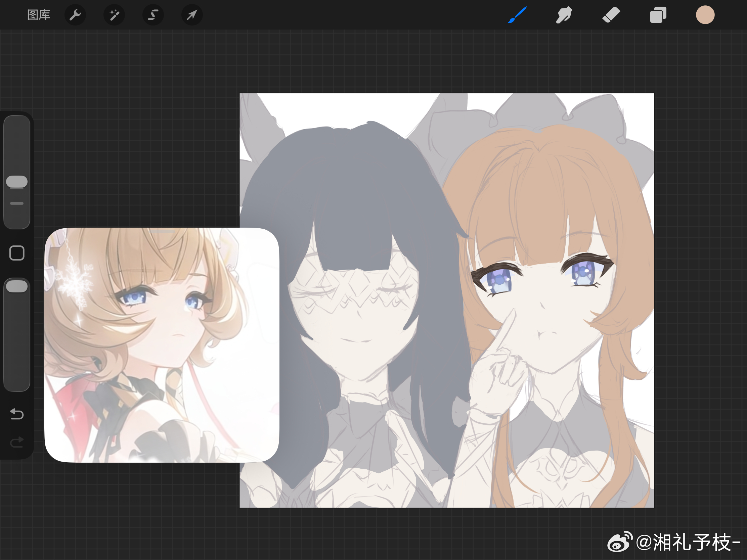
Task: Open the active color swatch
Action: pos(705,15)
